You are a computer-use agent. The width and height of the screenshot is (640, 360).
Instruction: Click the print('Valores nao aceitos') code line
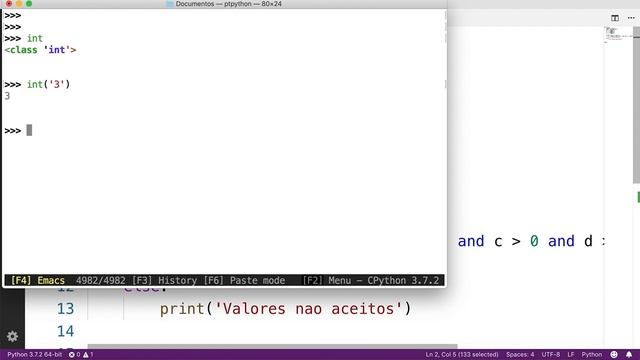[285, 309]
